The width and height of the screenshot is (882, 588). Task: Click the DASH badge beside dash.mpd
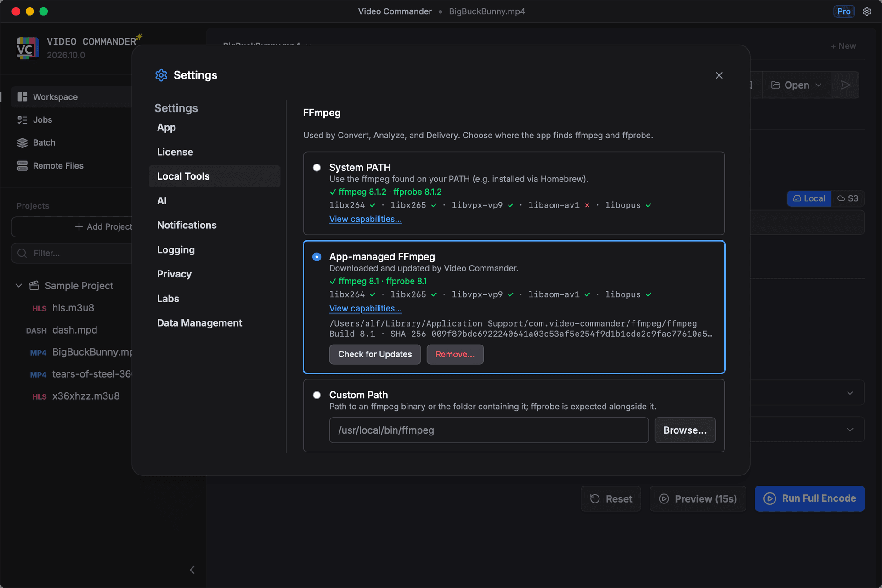(x=36, y=330)
